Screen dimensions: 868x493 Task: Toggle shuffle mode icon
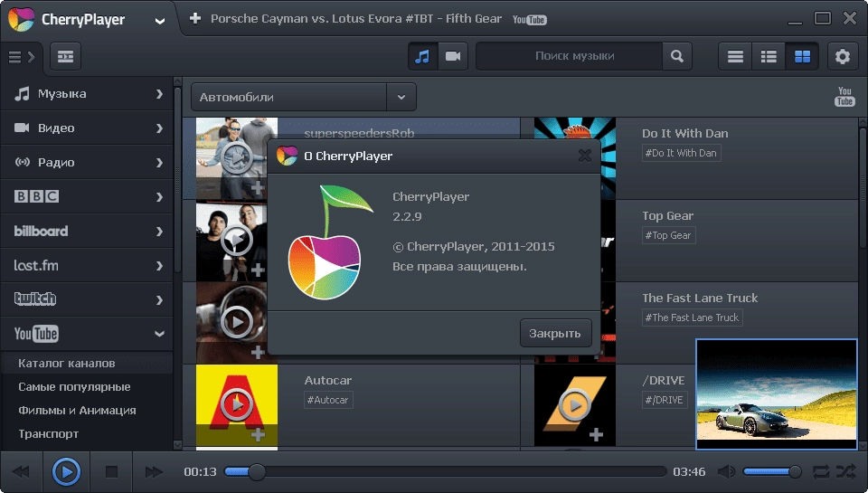pyautogui.click(x=846, y=472)
